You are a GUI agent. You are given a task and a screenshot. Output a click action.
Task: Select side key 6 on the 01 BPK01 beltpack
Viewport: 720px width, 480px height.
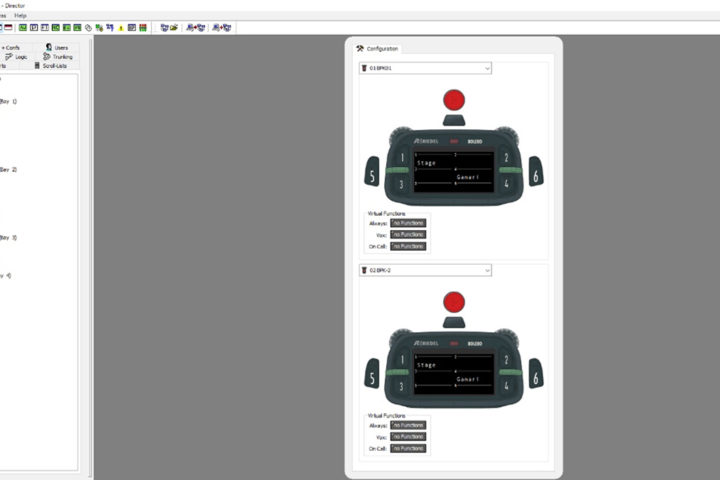536,171
